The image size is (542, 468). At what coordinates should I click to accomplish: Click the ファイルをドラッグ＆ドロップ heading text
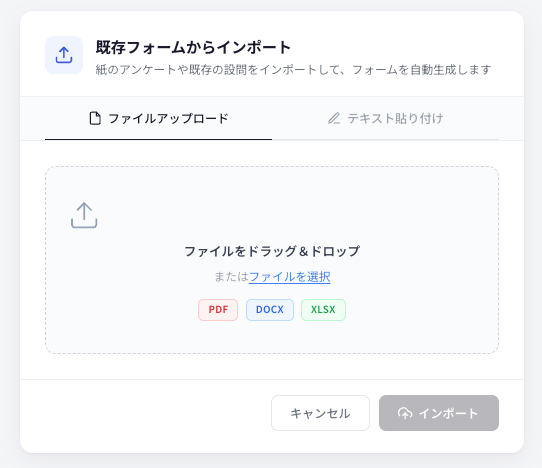click(x=272, y=251)
